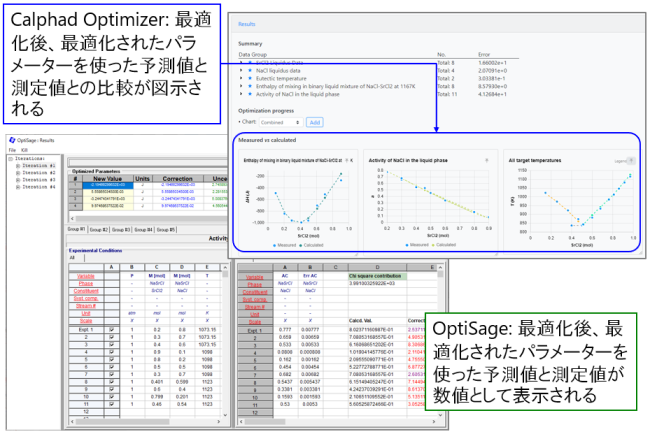Click the 0.777 AC value for Expt. 1
Screen dimensions: 650x434
click(285, 329)
